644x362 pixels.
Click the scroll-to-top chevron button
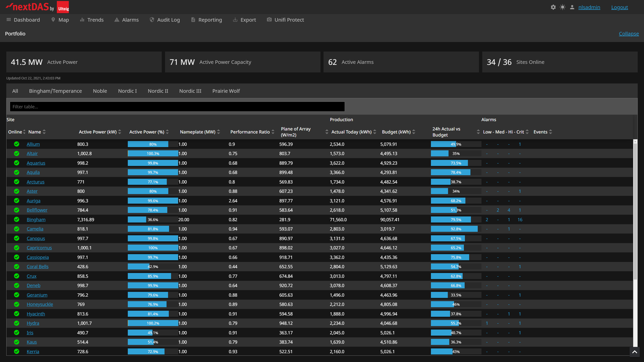(x=635, y=352)
